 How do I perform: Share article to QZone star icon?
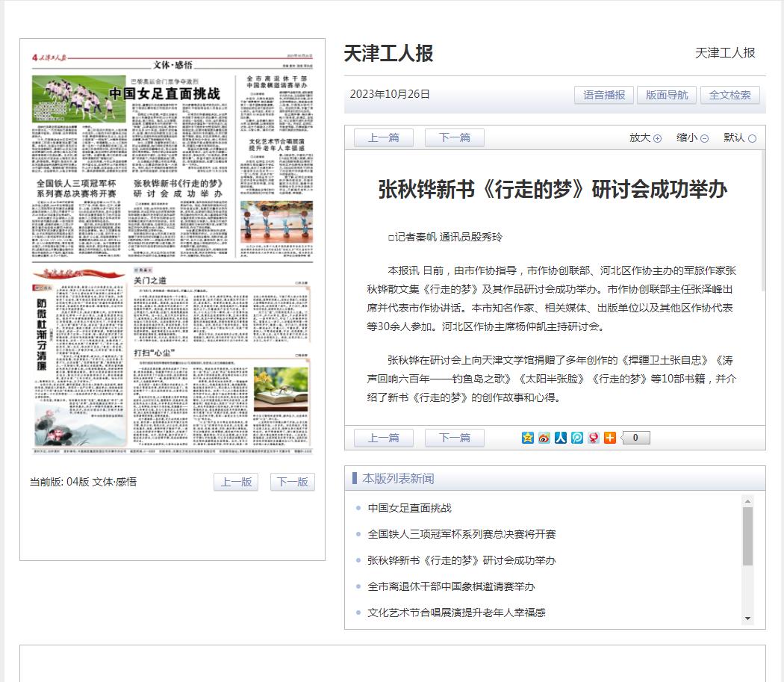click(x=527, y=438)
